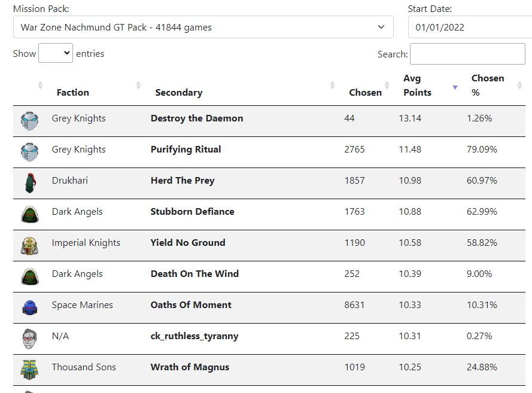The width and height of the screenshot is (532, 393).
Task: Open the Mission Pack dropdown
Action: [x=203, y=27]
